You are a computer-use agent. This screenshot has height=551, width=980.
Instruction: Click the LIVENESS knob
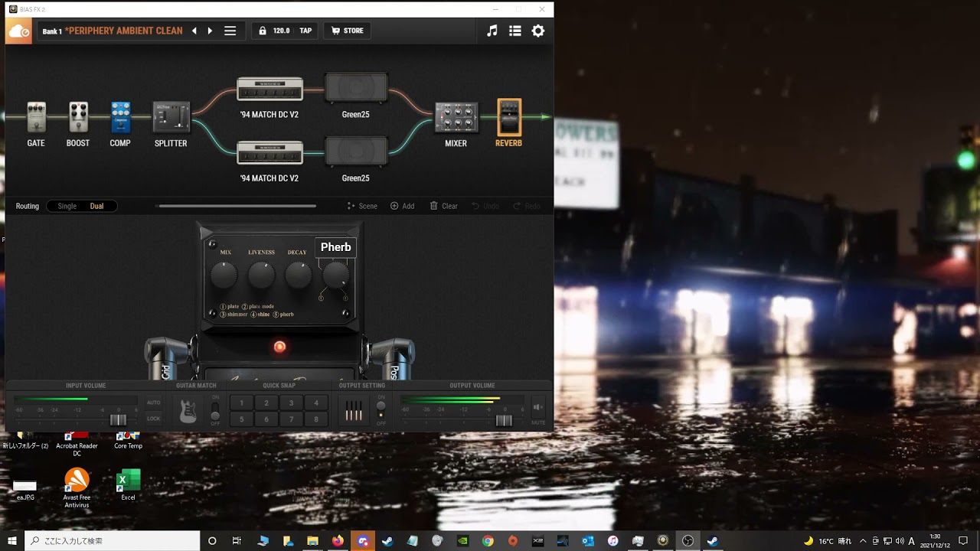(261, 275)
